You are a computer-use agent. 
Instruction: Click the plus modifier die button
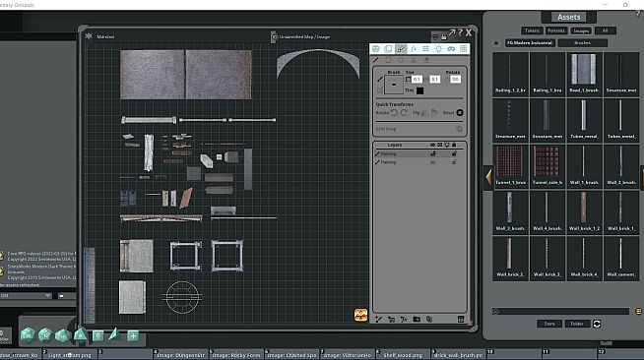(133, 335)
